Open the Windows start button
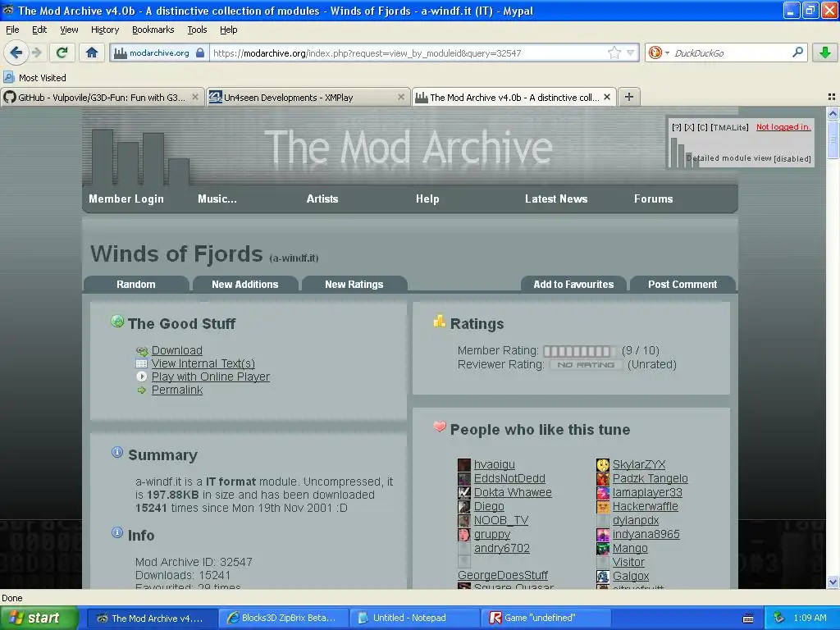Screen dimensions: 840x630 39,618
